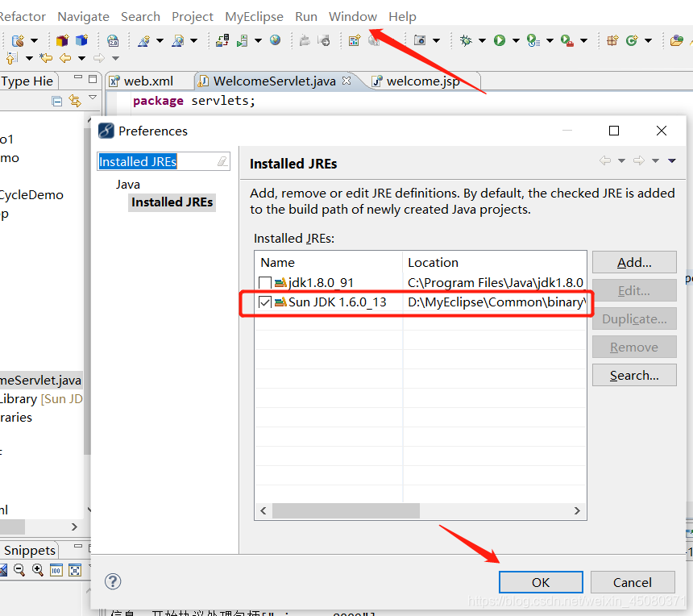The image size is (693, 616).
Task: Click the web 2.0 globe toolbar icon
Action: click(x=113, y=40)
